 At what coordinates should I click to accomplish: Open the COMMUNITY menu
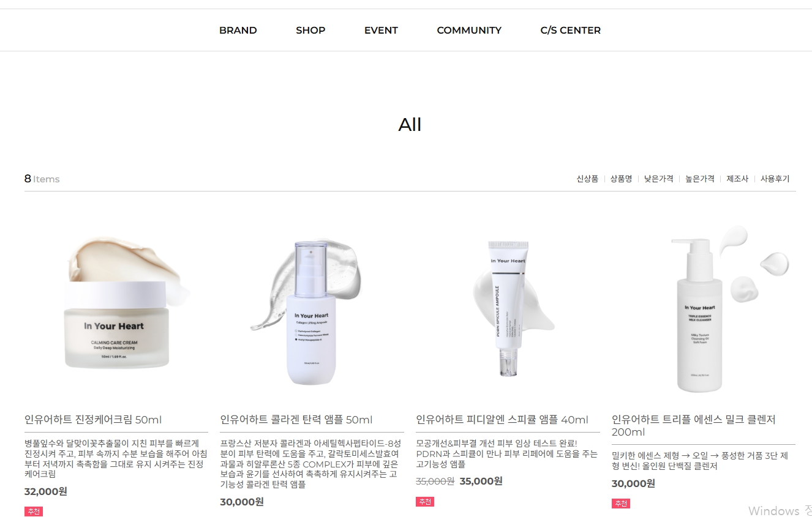click(469, 30)
